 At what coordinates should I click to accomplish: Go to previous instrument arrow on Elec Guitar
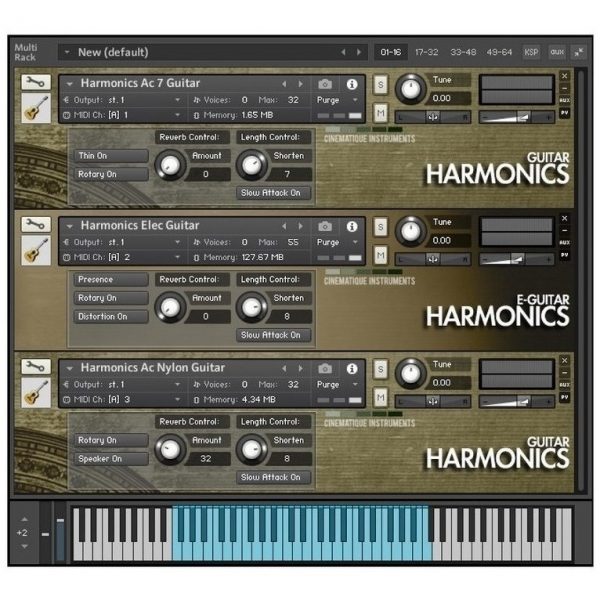(284, 226)
